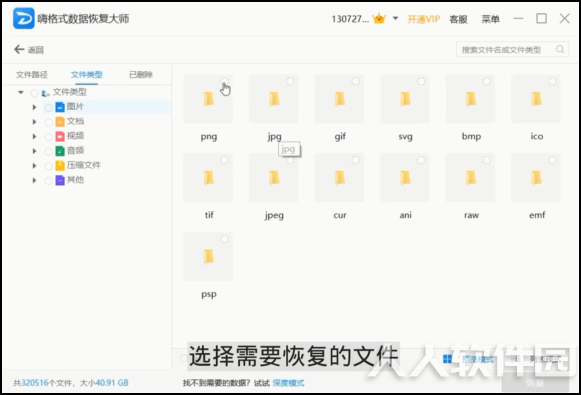
Task: Go back with 返回 button
Action: [x=29, y=49]
